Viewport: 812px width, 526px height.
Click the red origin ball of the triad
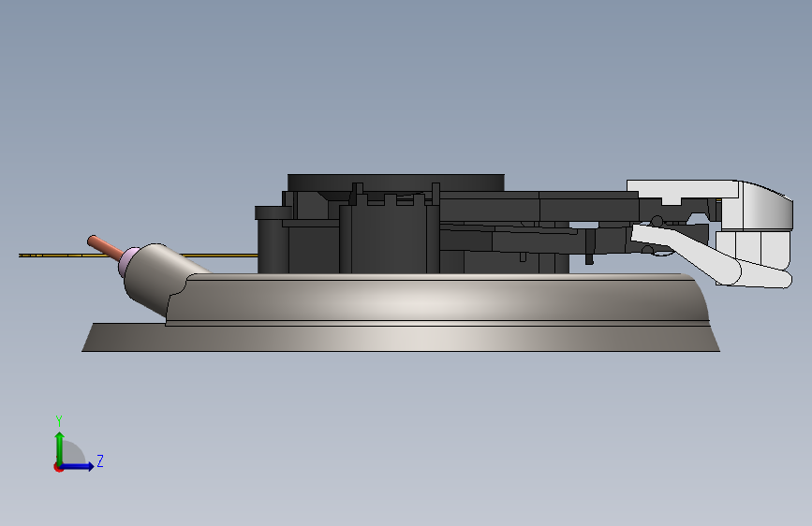click(58, 467)
